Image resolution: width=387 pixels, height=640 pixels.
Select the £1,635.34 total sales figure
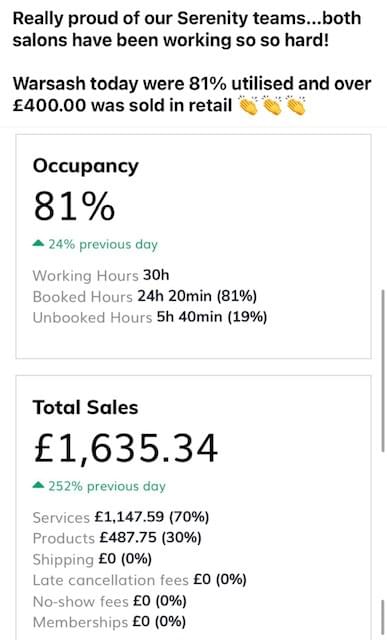point(126,448)
